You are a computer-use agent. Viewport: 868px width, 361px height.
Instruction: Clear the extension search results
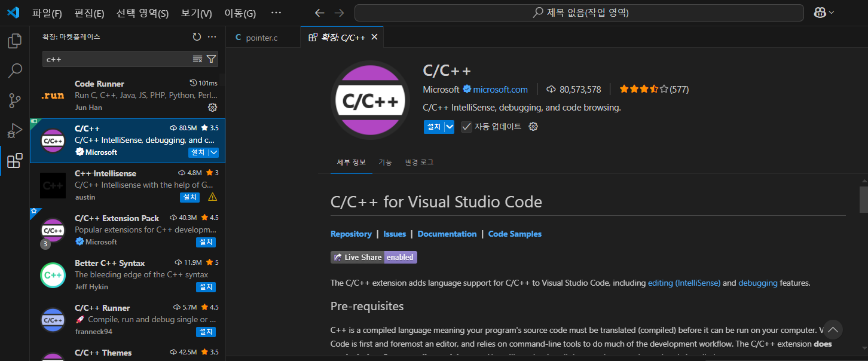pyautogui.click(x=198, y=59)
